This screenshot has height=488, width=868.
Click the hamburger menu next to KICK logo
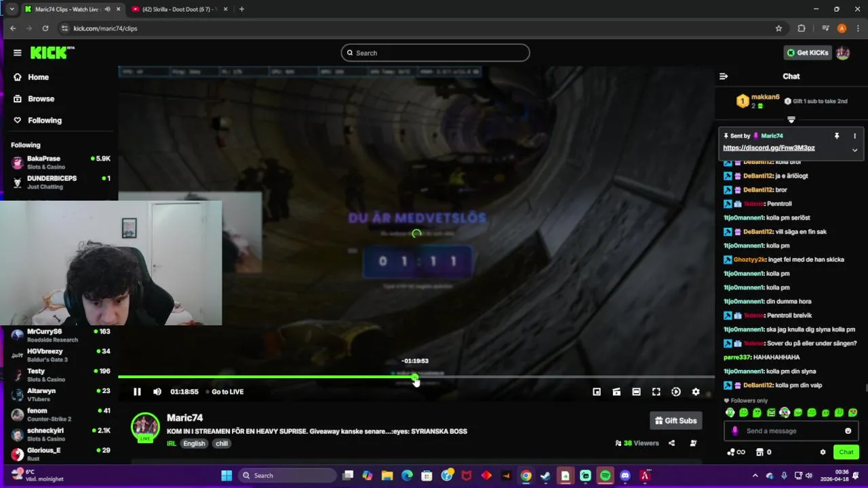point(17,52)
